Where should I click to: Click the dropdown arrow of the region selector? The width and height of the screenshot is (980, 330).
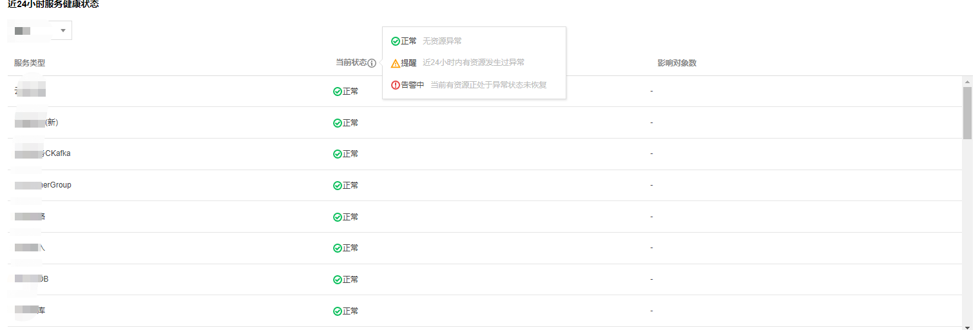click(62, 30)
